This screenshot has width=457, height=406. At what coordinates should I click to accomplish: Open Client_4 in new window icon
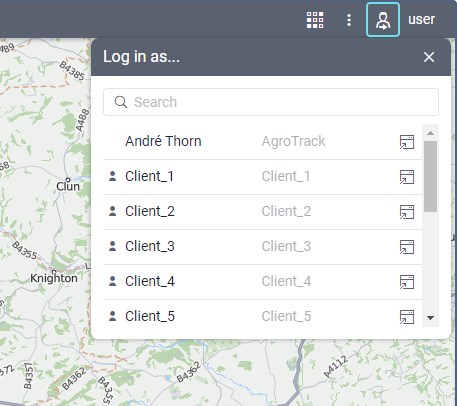pos(407,282)
